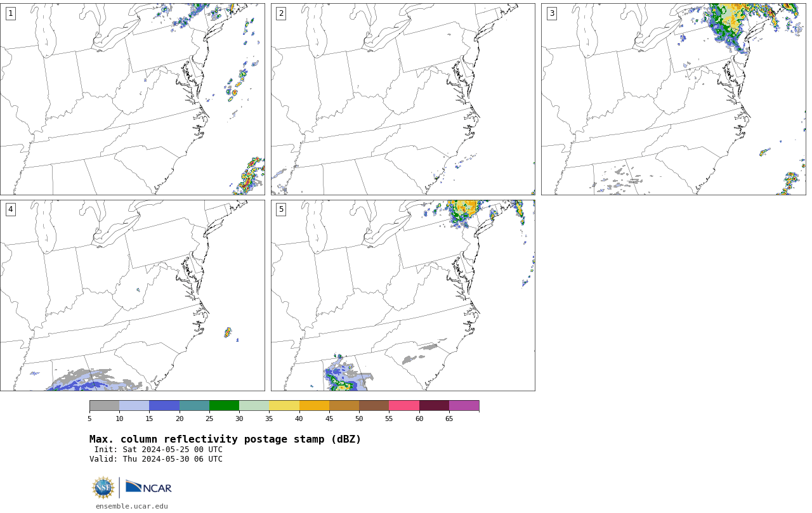Open ensemble member 4 reflectivity map
This screenshot has height=513, width=812.
click(132, 295)
